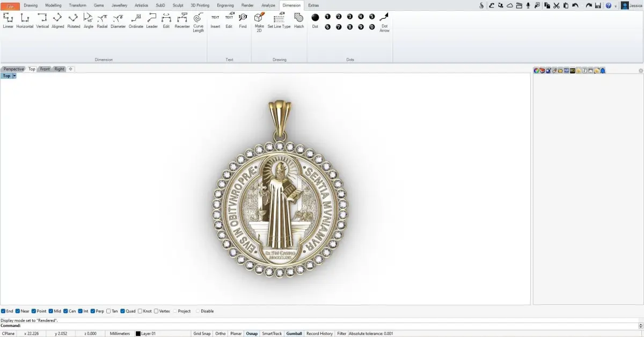This screenshot has width=644, height=337.
Task: Place a plain Dot annotation
Action: click(315, 20)
